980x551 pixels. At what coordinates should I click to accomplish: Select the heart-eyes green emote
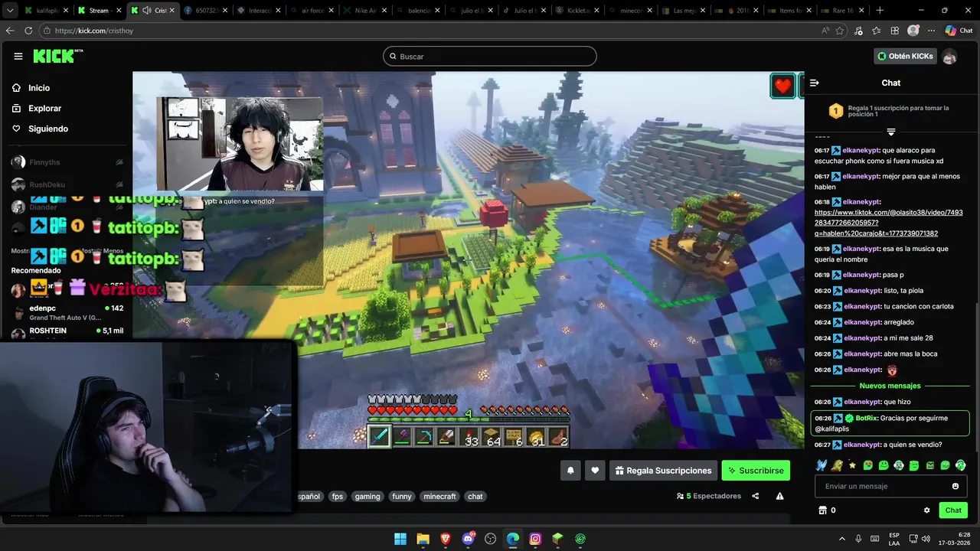(x=868, y=465)
